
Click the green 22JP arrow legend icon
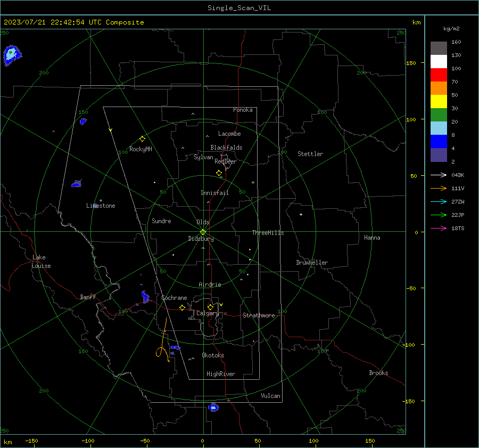point(439,215)
